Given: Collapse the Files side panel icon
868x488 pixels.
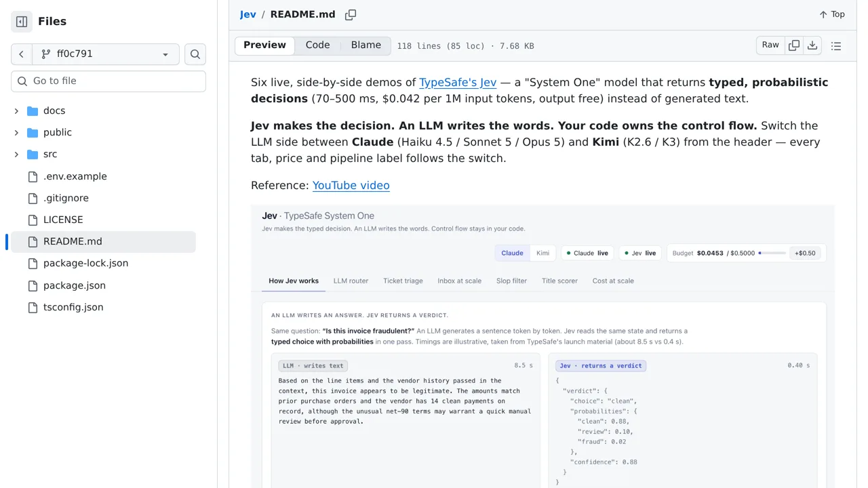Looking at the screenshot, I should pos(22,22).
